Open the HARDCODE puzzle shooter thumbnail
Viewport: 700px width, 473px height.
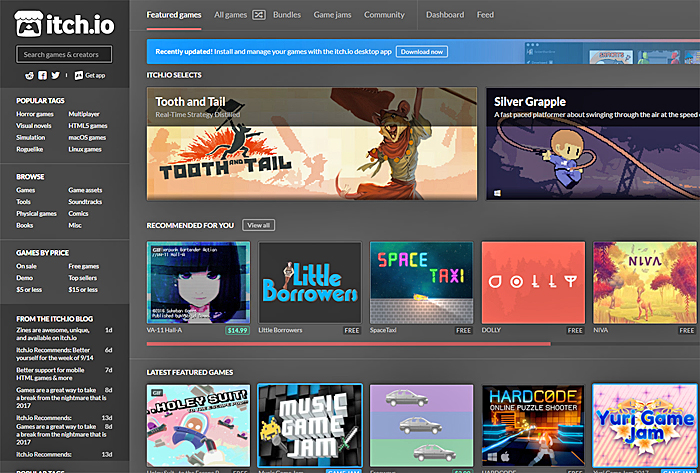[x=533, y=425]
